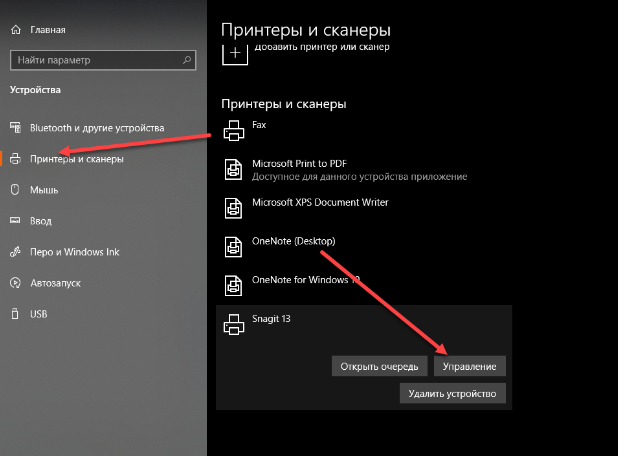This screenshot has height=456, width=618.
Task: Select the Snagit 13 device name
Action: click(x=271, y=319)
